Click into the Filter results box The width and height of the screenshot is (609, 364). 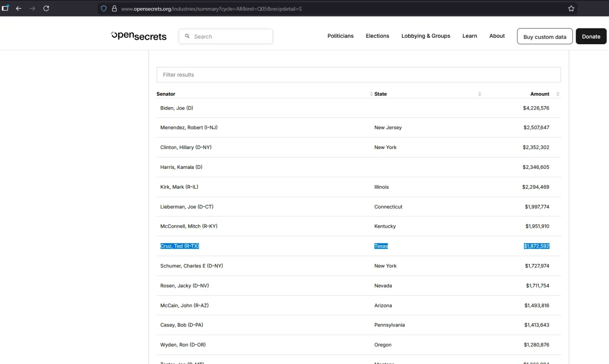(x=358, y=75)
